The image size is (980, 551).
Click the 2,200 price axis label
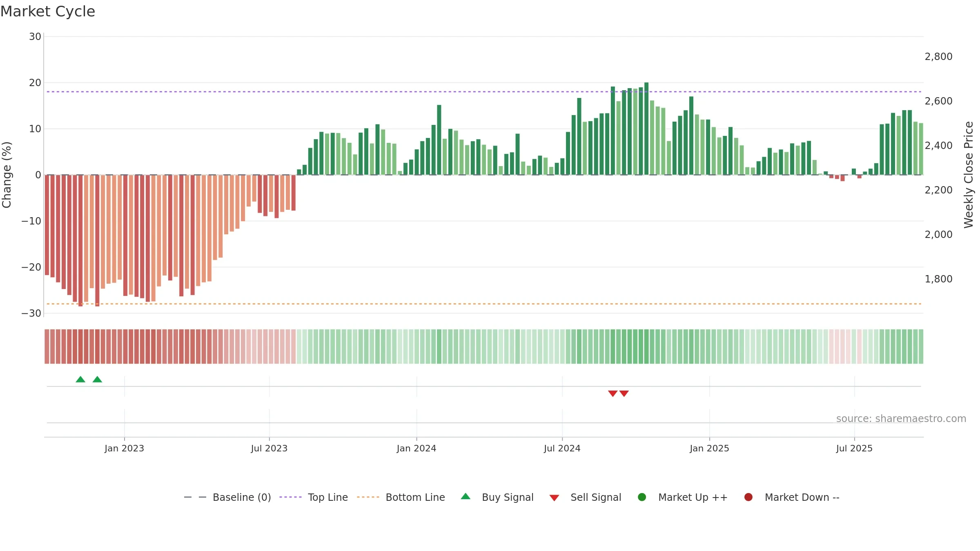point(938,190)
